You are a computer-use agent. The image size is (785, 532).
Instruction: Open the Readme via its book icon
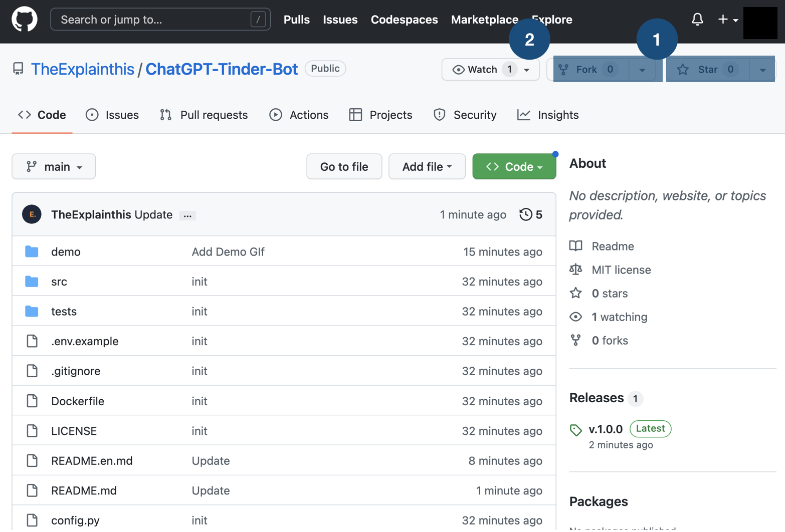pyautogui.click(x=576, y=246)
